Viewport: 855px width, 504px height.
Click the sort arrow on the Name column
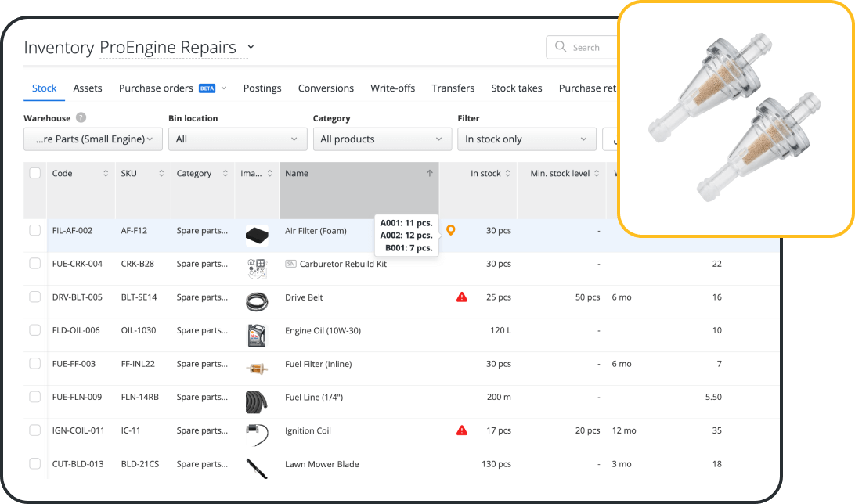point(429,173)
